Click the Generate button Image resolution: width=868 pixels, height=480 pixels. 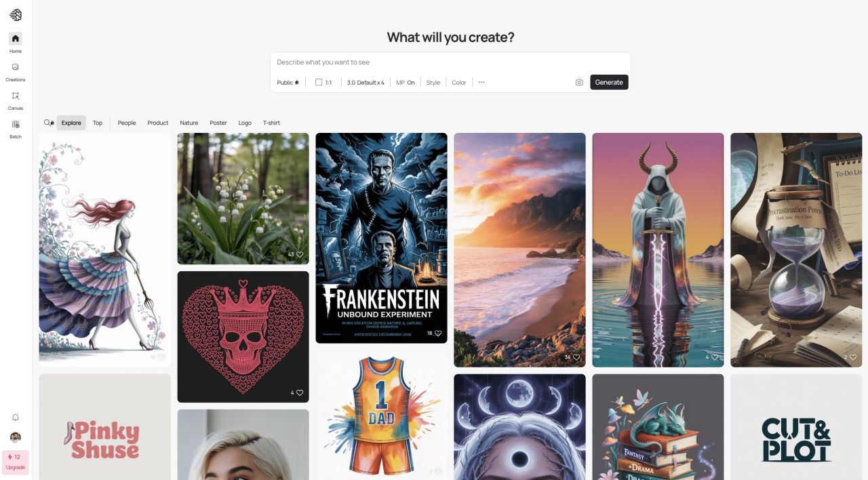click(x=609, y=82)
